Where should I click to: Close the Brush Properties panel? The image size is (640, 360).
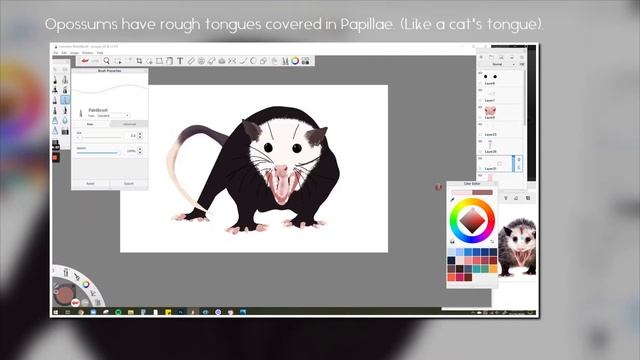(x=145, y=71)
